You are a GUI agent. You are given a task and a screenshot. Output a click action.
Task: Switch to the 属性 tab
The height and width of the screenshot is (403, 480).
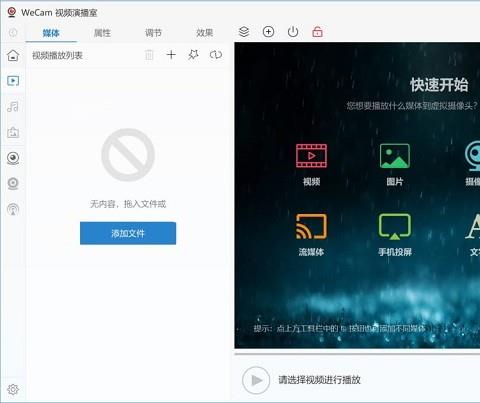[x=102, y=33]
